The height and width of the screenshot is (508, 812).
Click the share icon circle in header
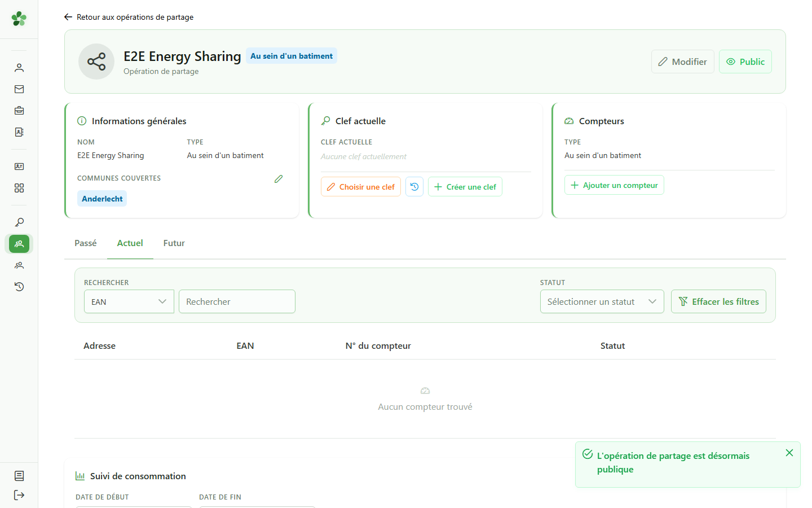tap(96, 62)
